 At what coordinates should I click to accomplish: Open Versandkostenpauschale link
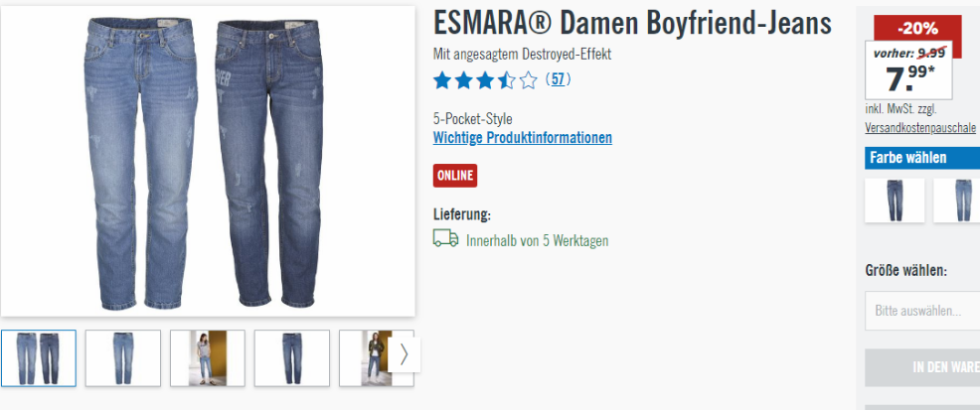tap(920, 127)
